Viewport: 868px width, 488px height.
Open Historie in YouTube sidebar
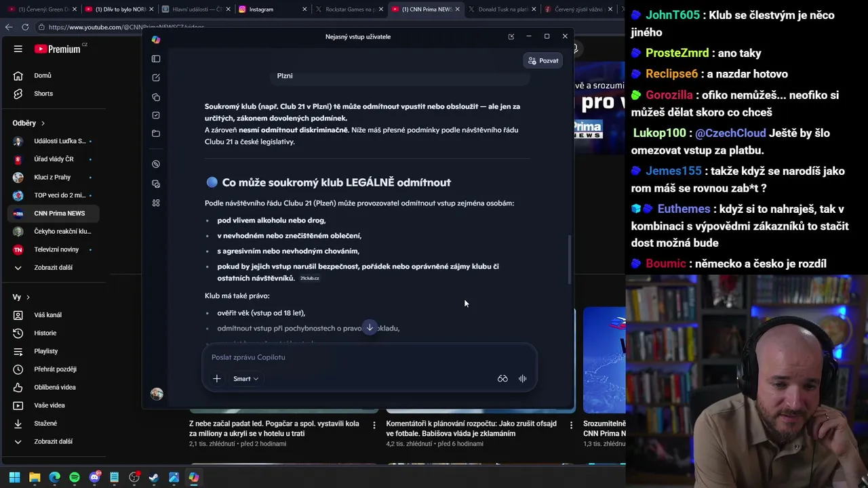(53, 333)
